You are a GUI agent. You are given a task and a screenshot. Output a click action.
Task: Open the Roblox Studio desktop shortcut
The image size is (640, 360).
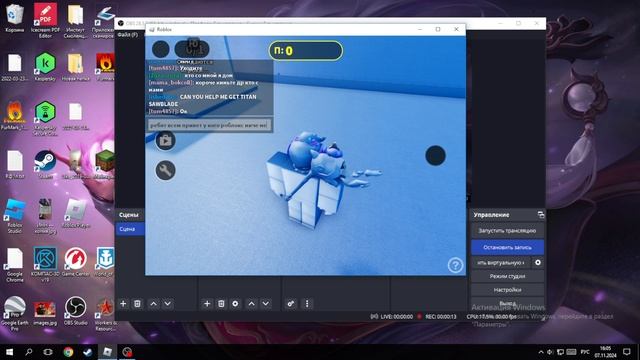coord(15,216)
